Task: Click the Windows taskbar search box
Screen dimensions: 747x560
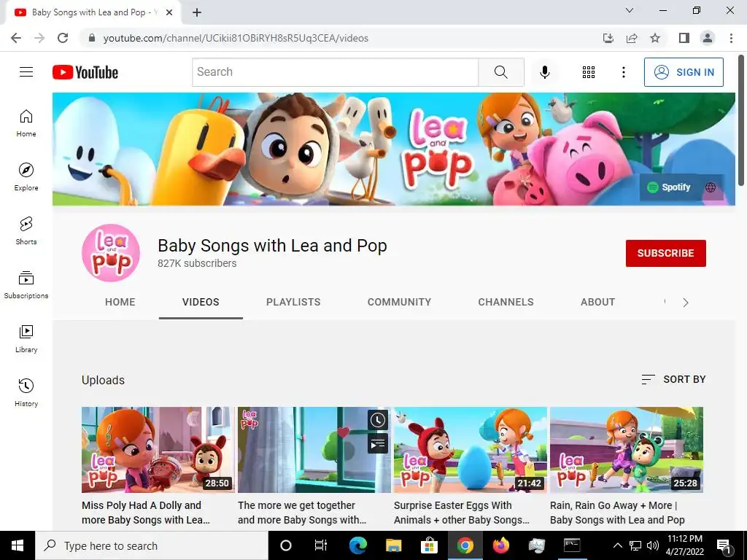Action: click(x=152, y=545)
